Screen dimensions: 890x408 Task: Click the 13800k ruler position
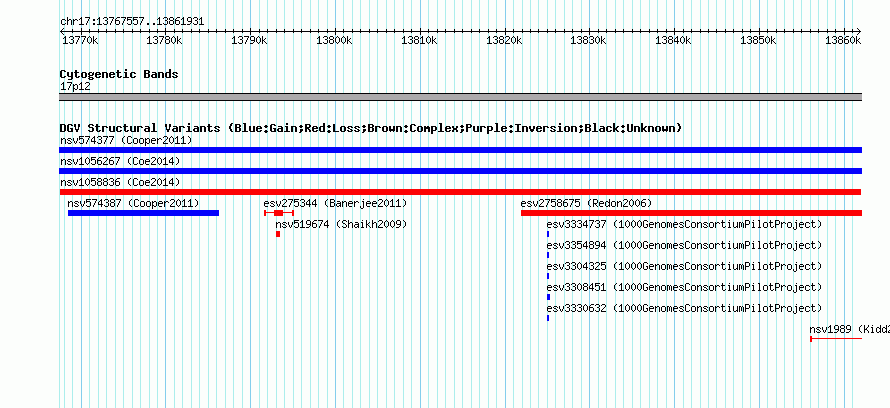tap(334, 40)
